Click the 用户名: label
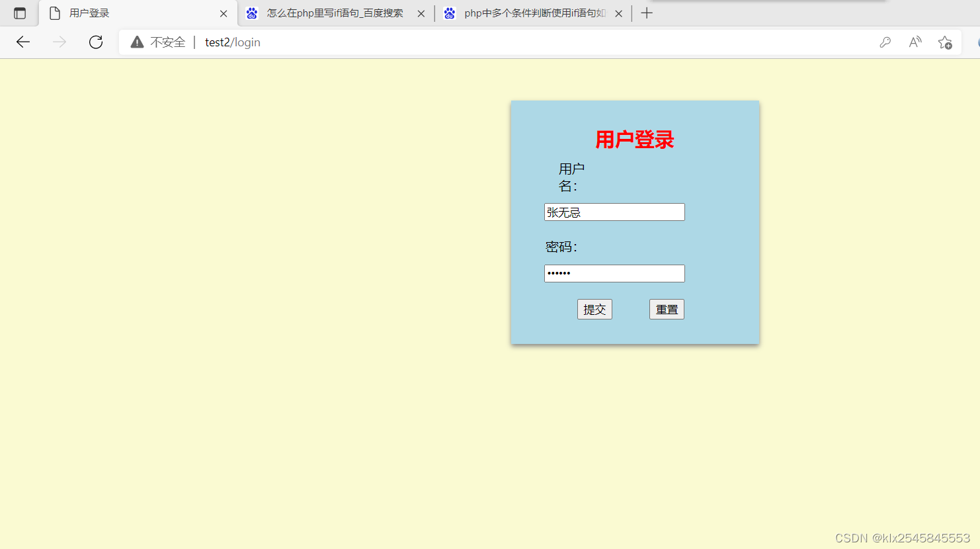The width and height of the screenshot is (980, 549). (x=571, y=177)
